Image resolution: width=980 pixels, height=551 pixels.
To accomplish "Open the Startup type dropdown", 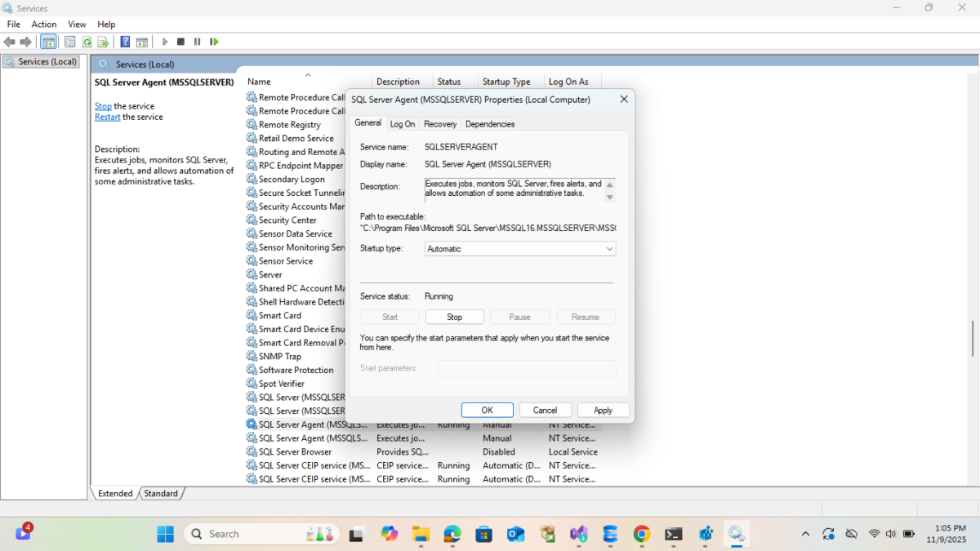I will [520, 249].
